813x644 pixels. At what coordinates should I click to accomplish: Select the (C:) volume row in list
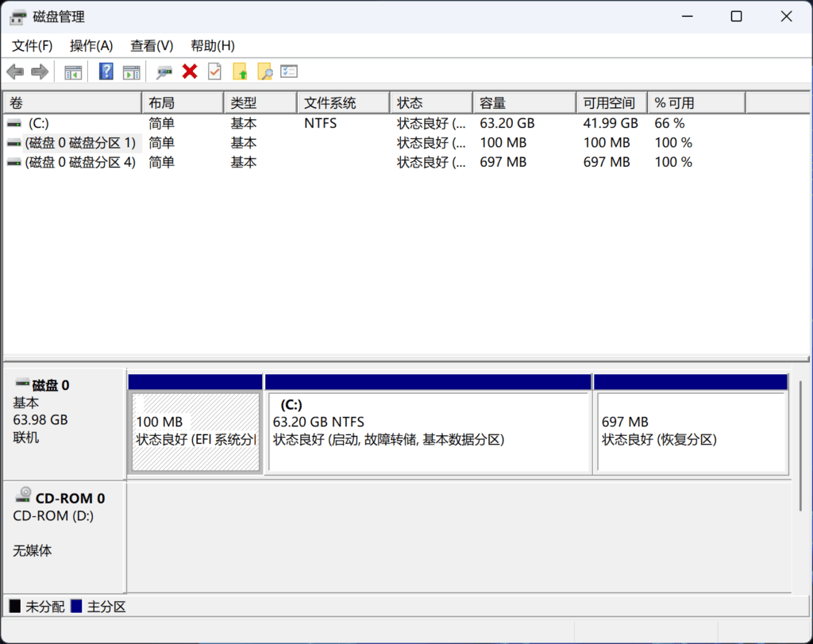(39, 124)
